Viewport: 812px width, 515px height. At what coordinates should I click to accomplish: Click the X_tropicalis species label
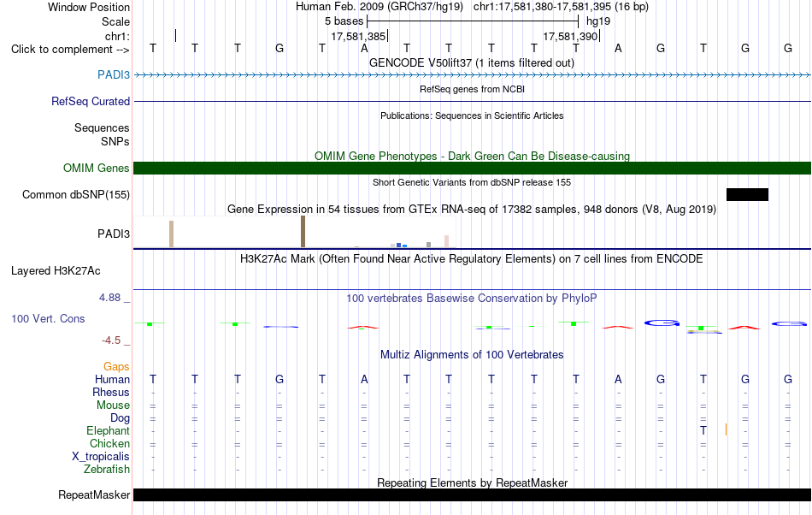(101, 457)
